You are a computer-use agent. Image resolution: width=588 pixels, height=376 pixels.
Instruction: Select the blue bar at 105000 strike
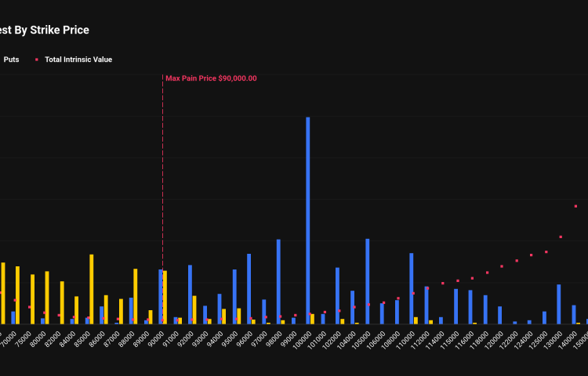(x=367, y=282)
